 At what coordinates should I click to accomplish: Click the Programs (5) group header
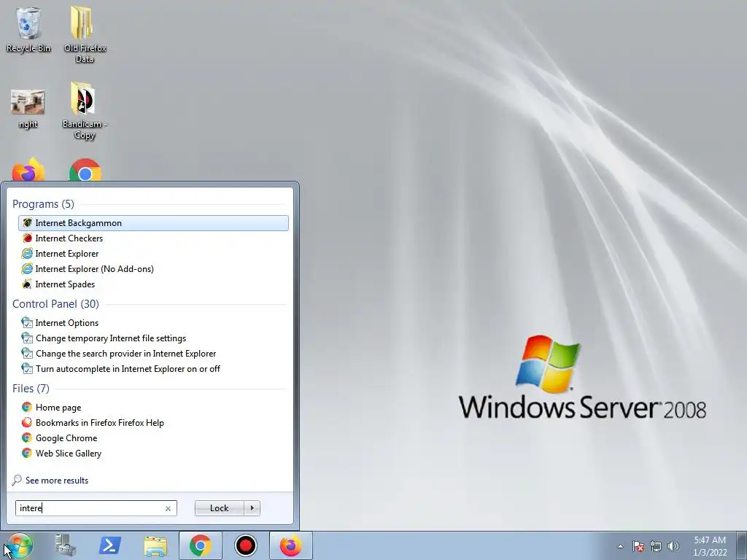43,204
